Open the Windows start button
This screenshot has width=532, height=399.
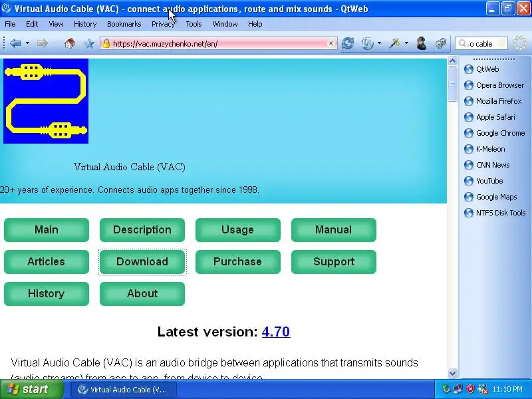pyautogui.click(x=31, y=389)
